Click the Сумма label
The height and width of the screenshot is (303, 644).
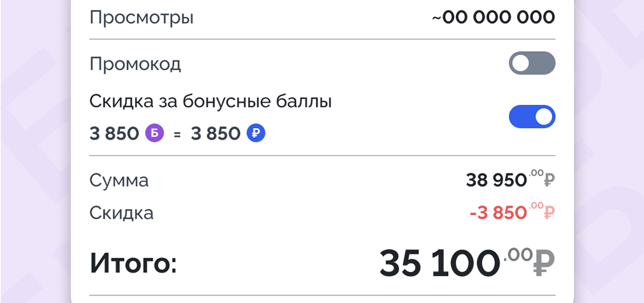click(119, 180)
